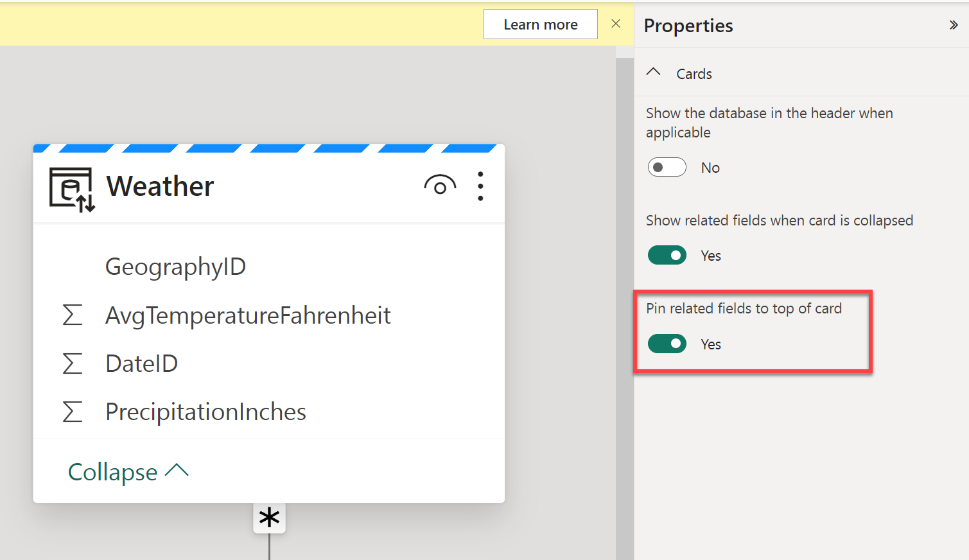Click the sigma icon beside DateID
Viewport: 969px width, 560px height.
[x=73, y=363]
